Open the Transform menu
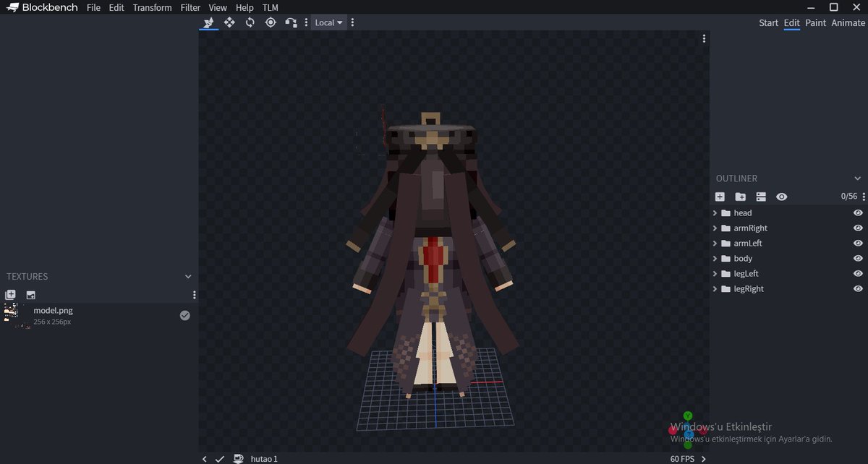Screen dimensions: 868x464 [152, 8]
